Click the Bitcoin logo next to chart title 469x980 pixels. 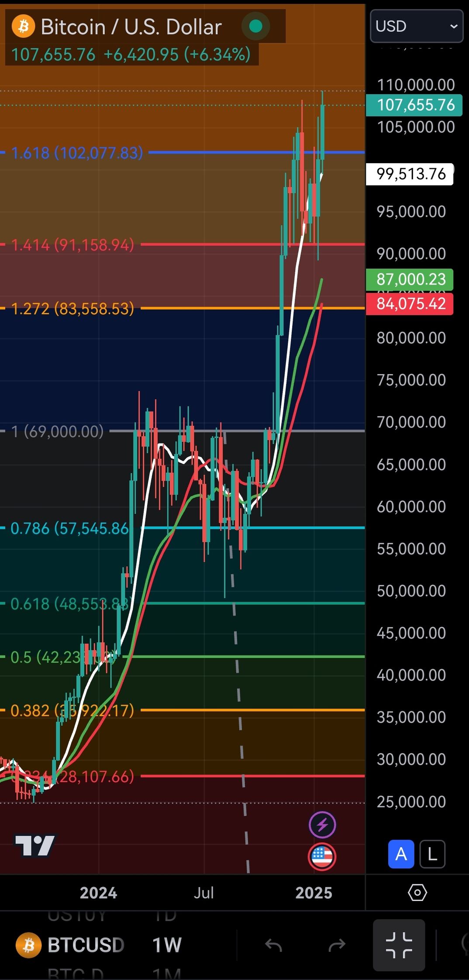(x=23, y=26)
